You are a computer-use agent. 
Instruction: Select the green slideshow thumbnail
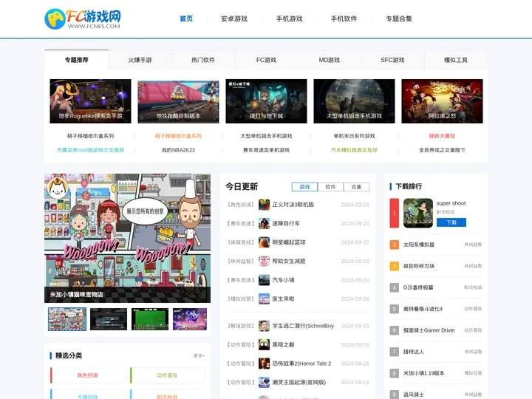[150, 319]
